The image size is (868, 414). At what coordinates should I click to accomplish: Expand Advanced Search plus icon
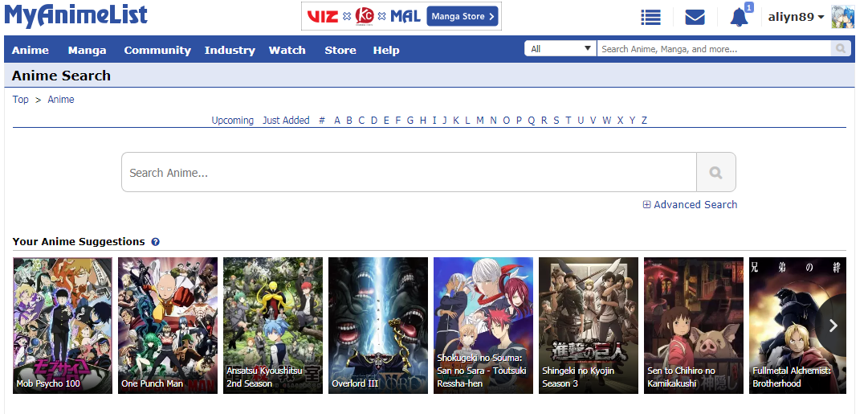[646, 204]
